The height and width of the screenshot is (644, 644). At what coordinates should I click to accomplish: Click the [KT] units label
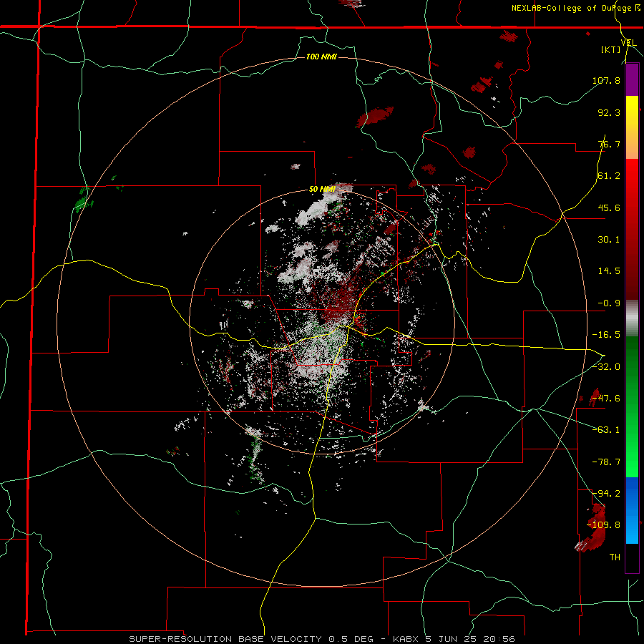tap(611, 49)
